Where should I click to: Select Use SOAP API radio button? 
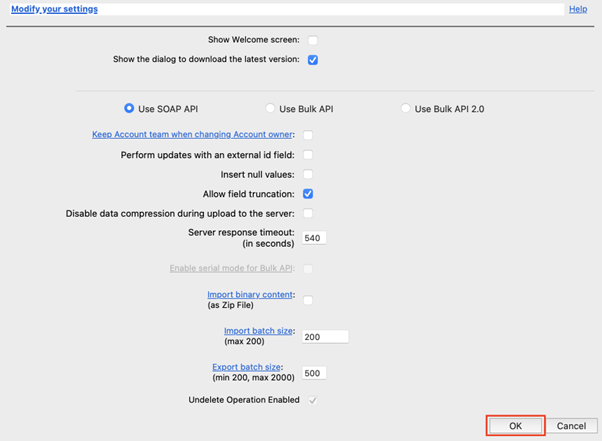129,108
